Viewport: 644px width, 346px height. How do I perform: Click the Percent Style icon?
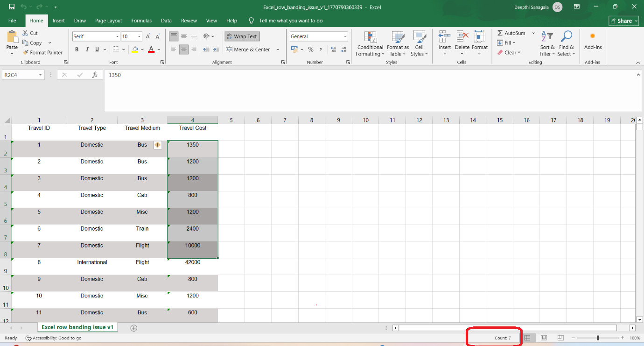point(311,49)
